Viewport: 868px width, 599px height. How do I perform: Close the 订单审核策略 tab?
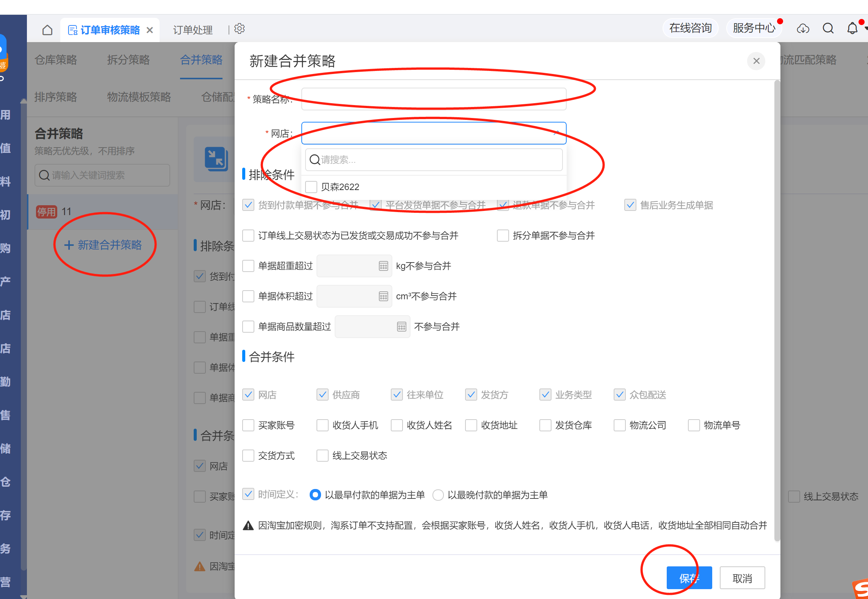(150, 30)
